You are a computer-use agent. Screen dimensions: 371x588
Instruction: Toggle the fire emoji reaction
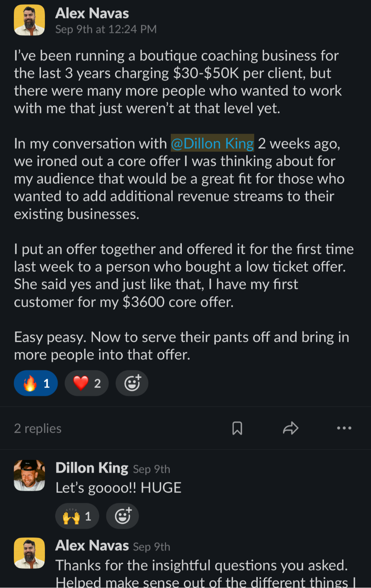point(36,383)
